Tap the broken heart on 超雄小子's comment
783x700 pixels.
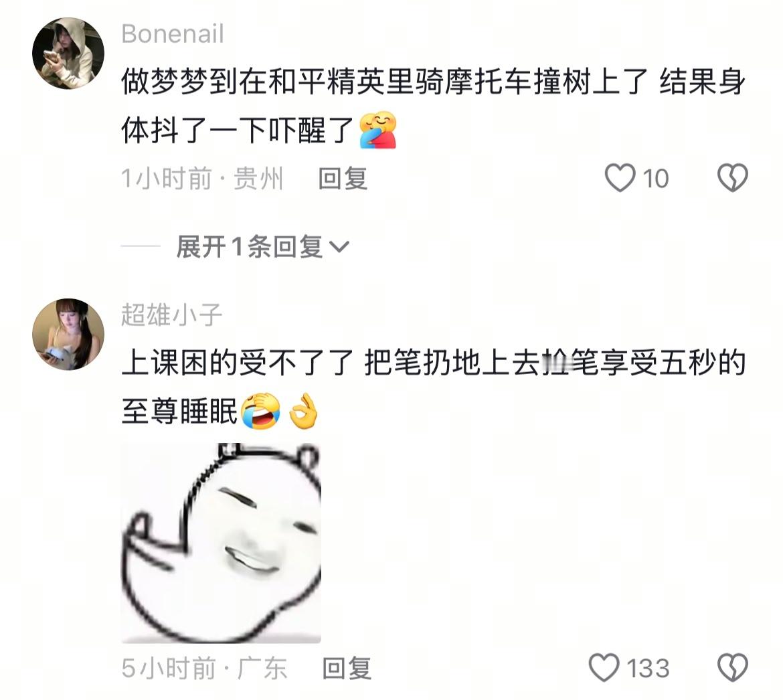tap(733, 668)
